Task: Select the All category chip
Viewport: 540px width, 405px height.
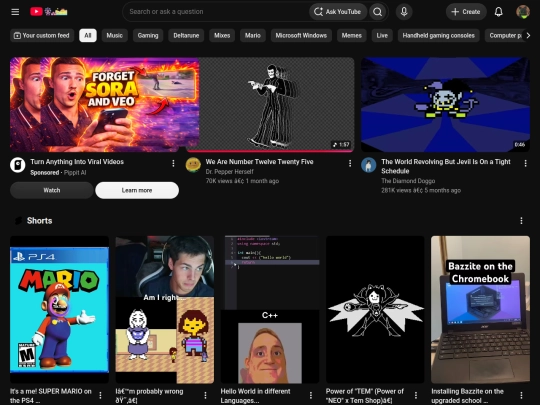Action: click(88, 35)
